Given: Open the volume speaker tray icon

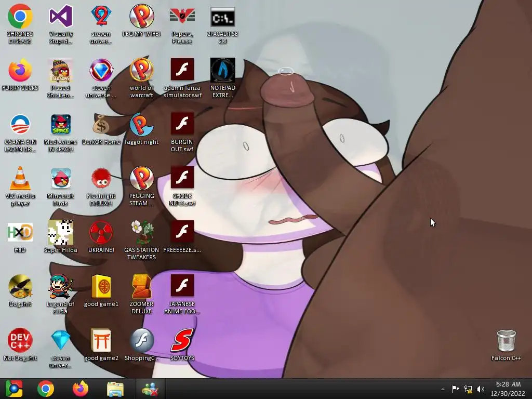Looking at the screenshot, I should (481, 389).
